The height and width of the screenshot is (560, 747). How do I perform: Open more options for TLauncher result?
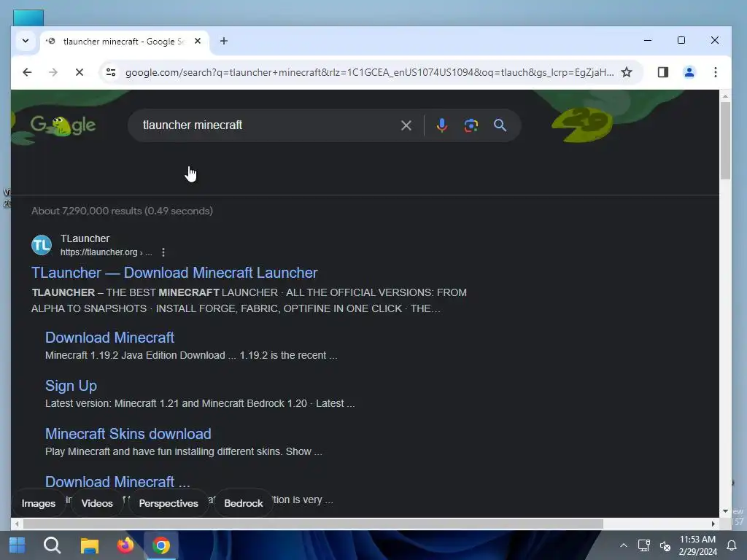163,252
